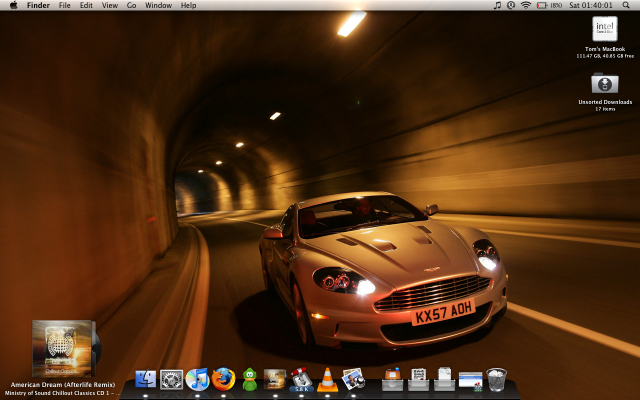Screen dimensions: 640x400
Task: Open the Time Machine menu bar icon
Action: pyautogui.click(x=511, y=6)
